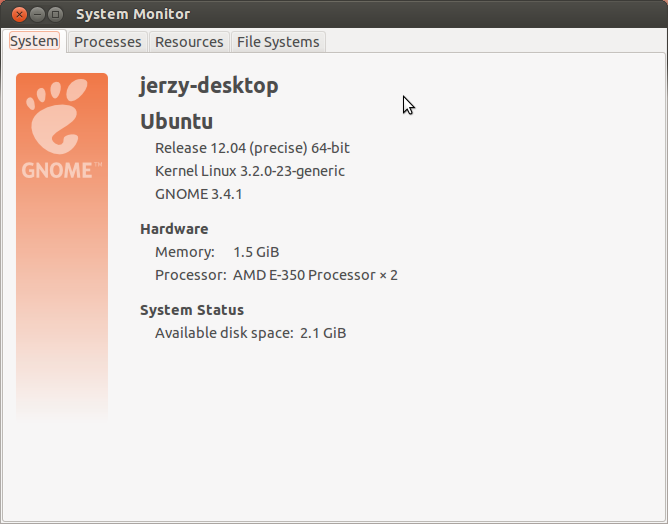
Task: Click the GNOME foot logo
Action: [x=57, y=116]
